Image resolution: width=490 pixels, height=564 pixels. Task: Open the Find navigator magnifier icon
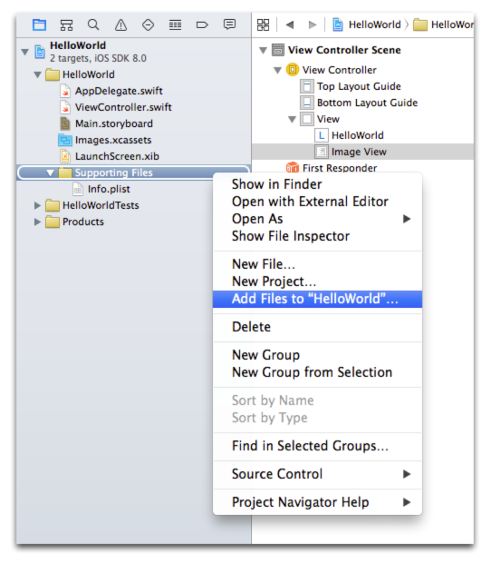[x=93, y=24]
